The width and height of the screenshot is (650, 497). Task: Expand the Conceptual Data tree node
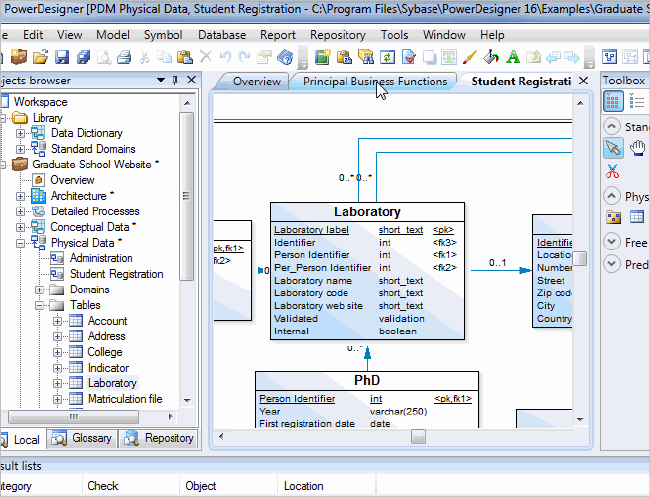(x=20, y=227)
